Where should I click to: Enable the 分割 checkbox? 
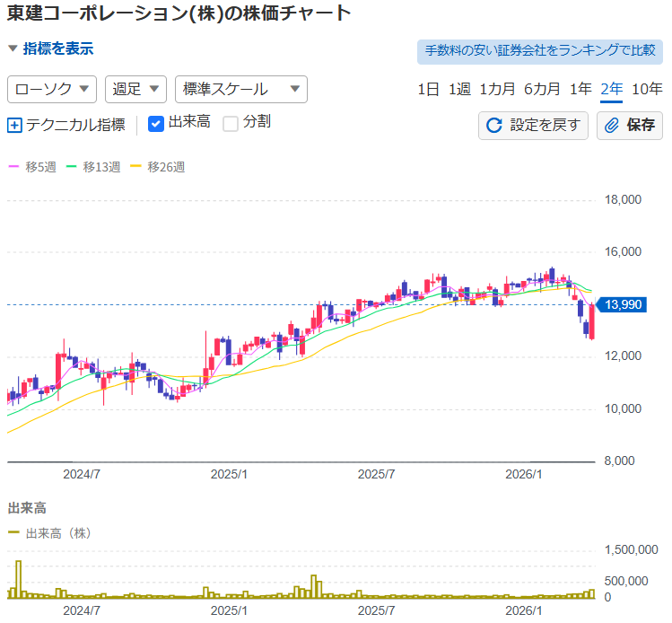pyautogui.click(x=231, y=123)
